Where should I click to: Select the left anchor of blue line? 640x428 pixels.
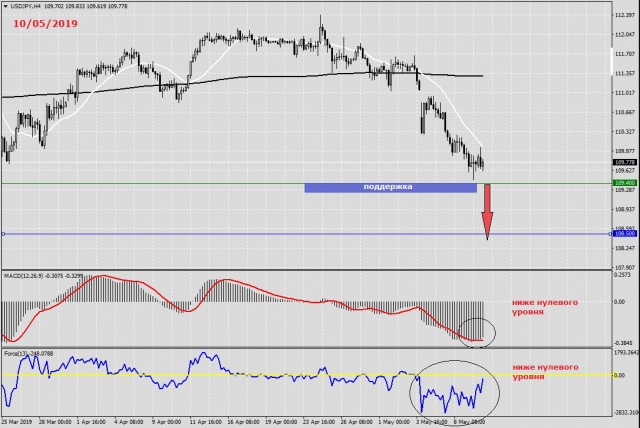(x=4, y=234)
